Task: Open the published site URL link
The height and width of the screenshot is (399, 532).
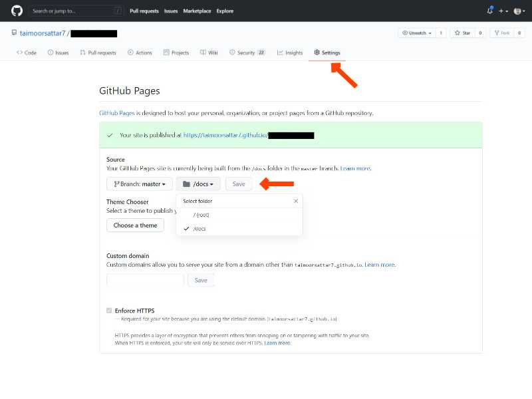Action: (225, 135)
